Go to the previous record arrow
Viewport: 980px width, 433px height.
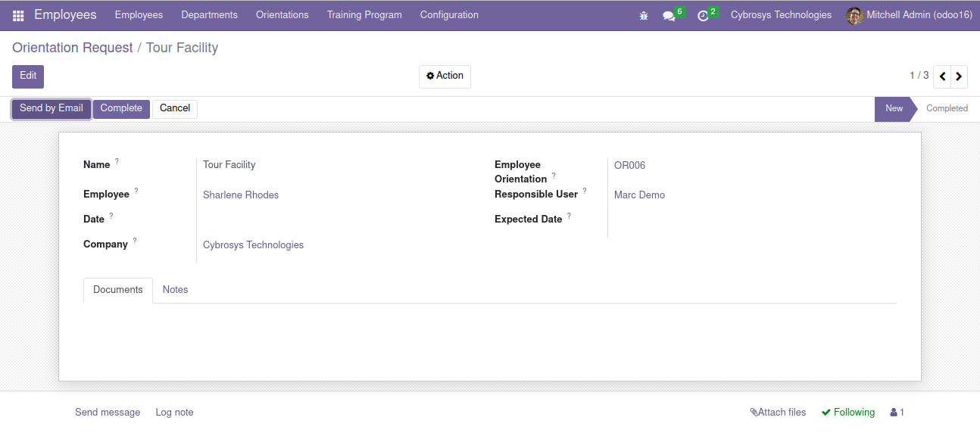click(x=942, y=76)
